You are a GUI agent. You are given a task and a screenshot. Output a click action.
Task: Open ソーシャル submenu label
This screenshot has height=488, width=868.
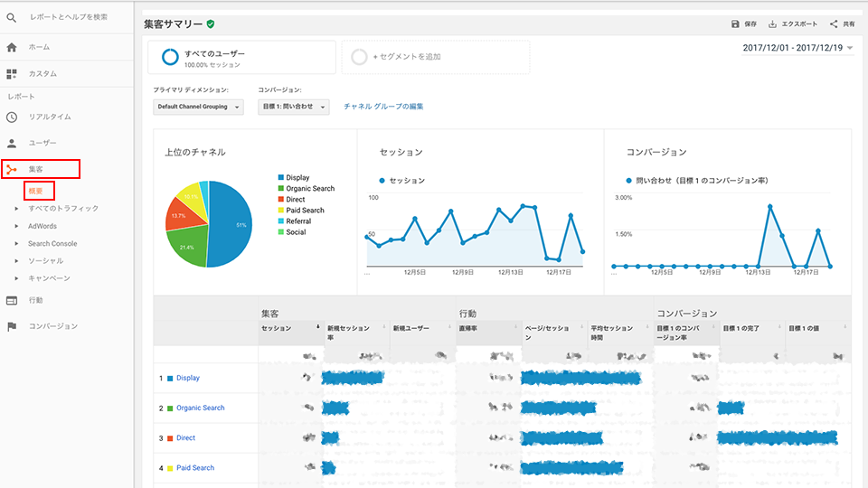[45, 261]
